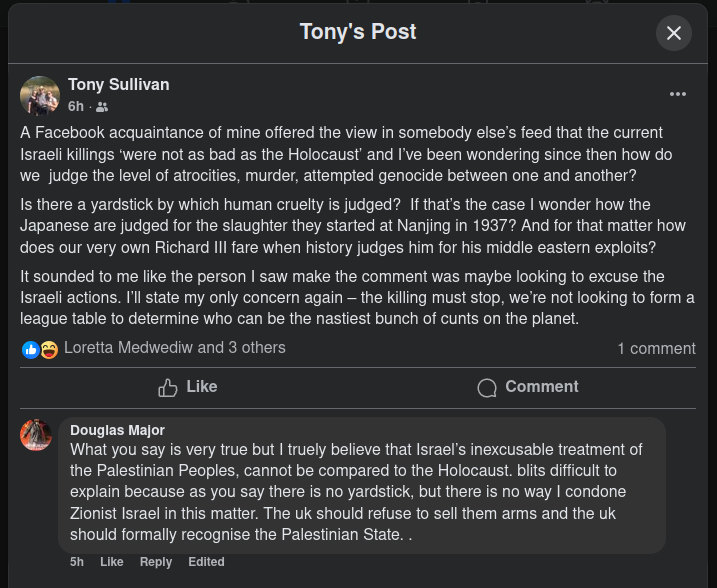Click the 6h post timestamp
Screen dimensions: 717x588
(76, 107)
